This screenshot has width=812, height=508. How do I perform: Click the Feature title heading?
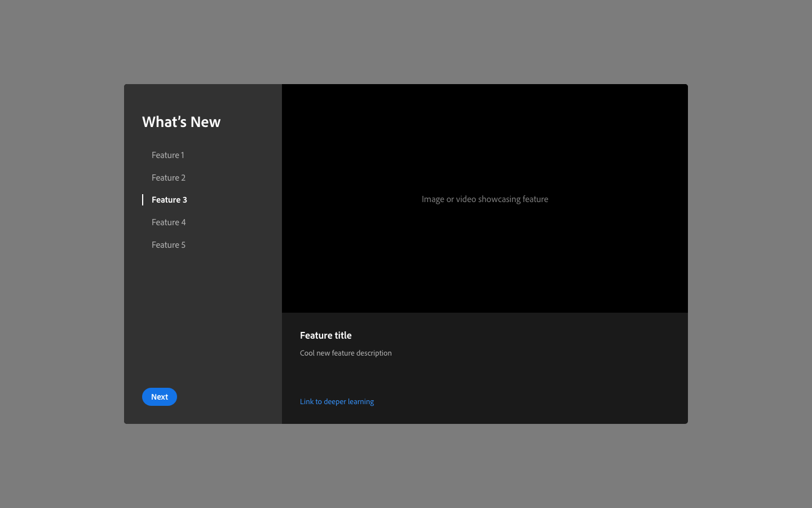[x=326, y=335]
